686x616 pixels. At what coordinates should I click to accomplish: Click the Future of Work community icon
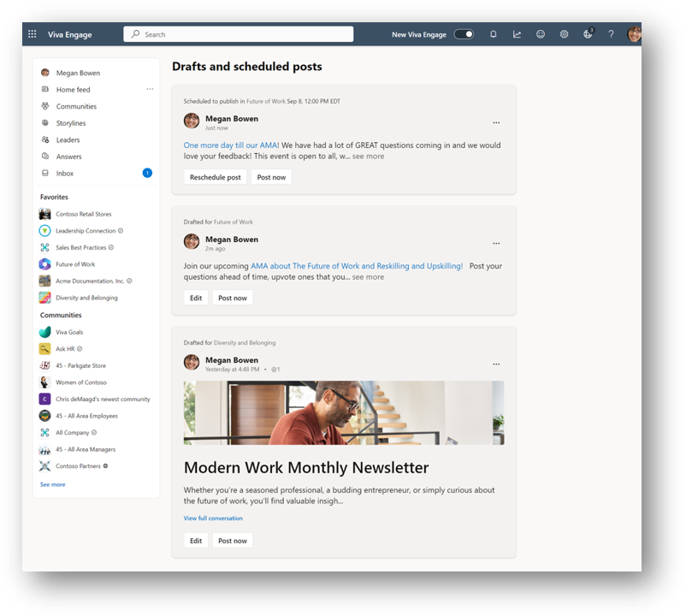tap(44, 264)
